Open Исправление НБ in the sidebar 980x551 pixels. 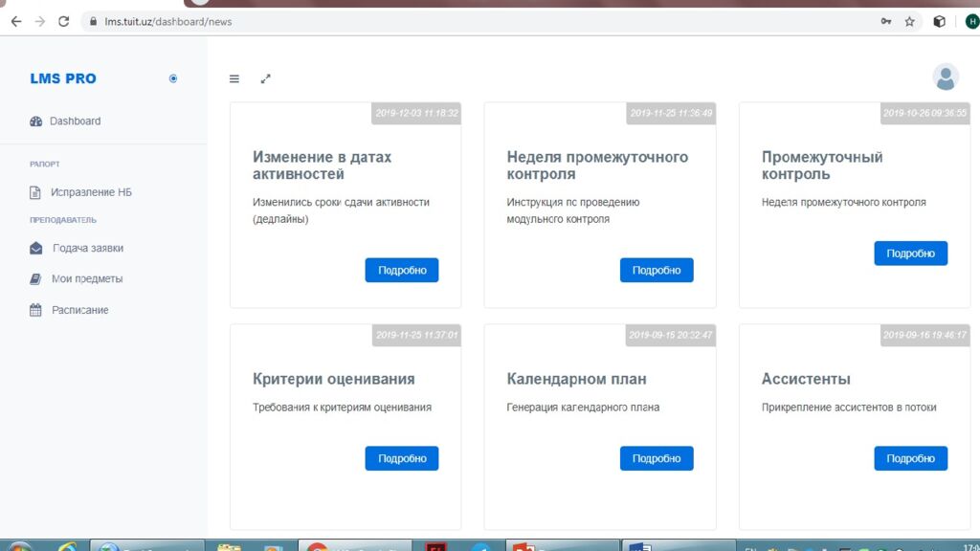(x=91, y=192)
